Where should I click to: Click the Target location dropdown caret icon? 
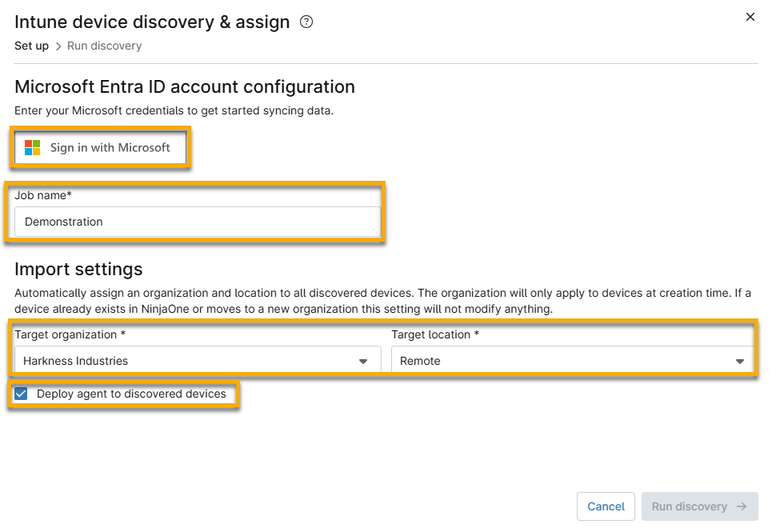[x=739, y=360]
